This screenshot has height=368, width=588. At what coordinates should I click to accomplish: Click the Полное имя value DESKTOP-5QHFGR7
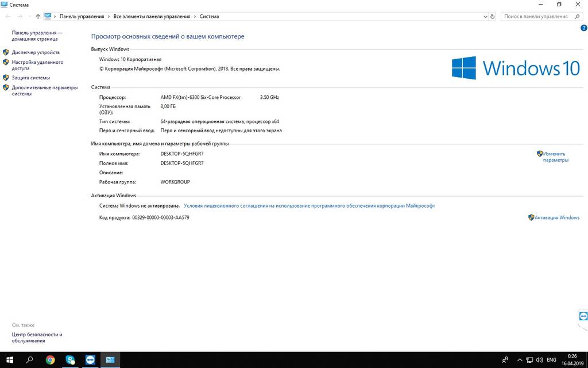(182, 163)
